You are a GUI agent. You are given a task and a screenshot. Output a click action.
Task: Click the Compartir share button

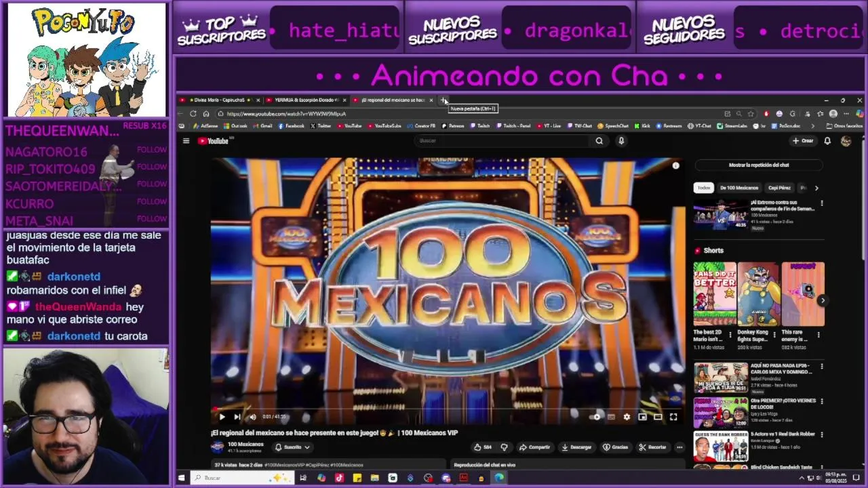click(534, 447)
